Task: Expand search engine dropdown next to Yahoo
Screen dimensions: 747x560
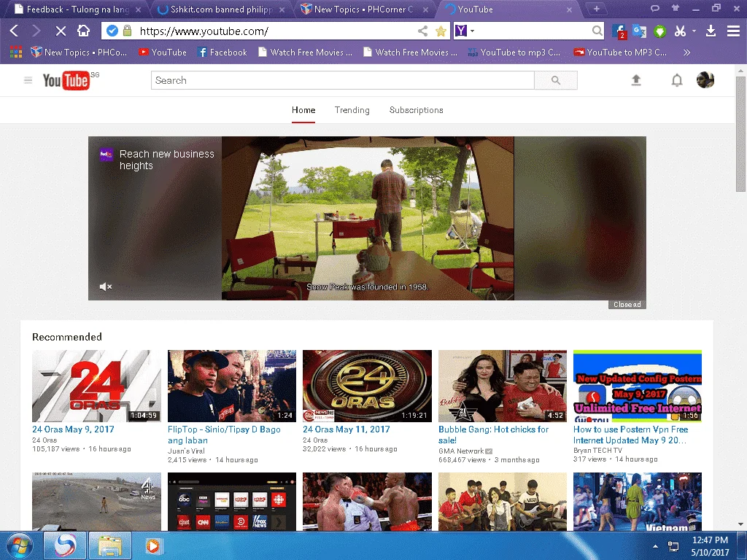Action: (472, 31)
